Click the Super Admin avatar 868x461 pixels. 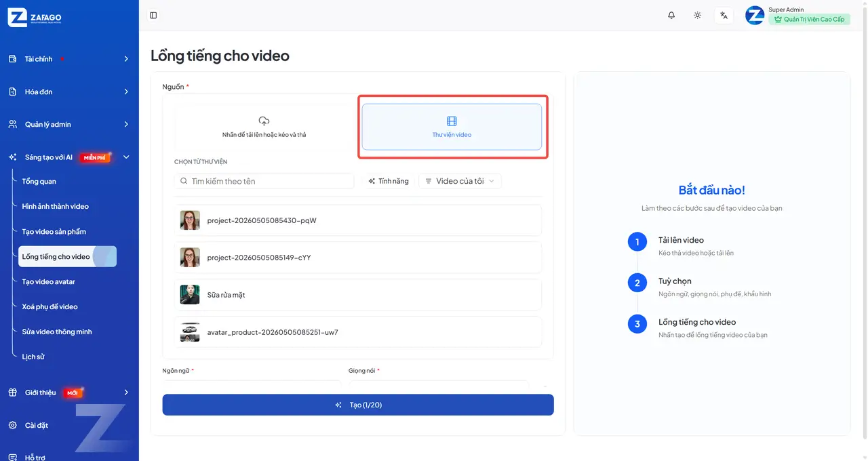pos(755,15)
